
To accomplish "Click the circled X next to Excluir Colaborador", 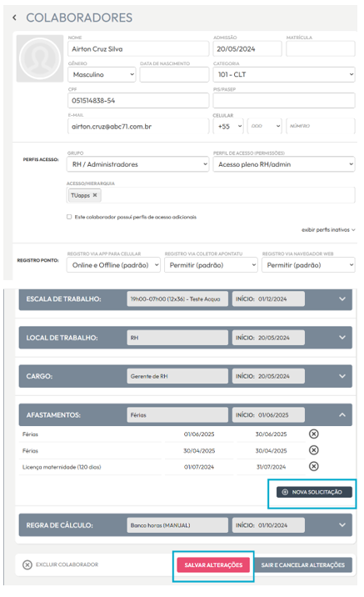I will coord(27,564).
